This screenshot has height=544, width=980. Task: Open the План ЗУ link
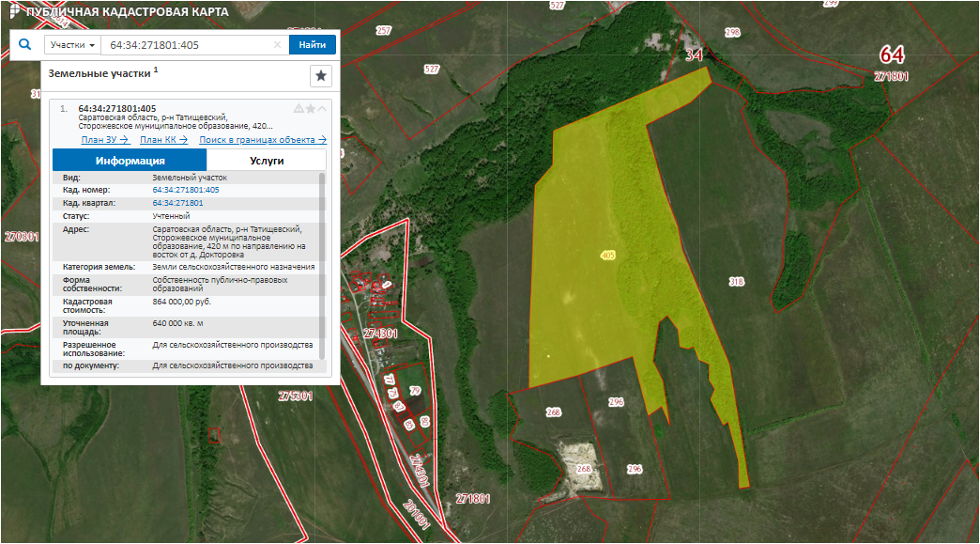tap(105, 140)
